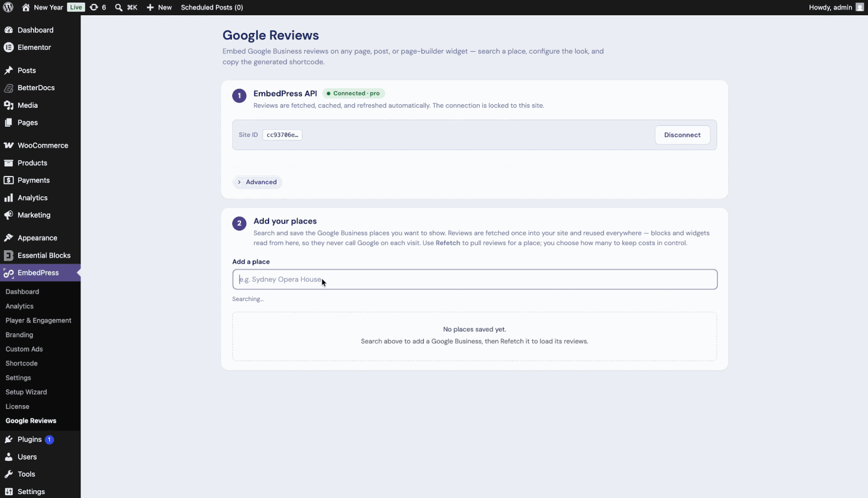Click the BetterDocs icon in sidebar
The width and height of the screenshot is (868, 498).
(x=9, y=88)
